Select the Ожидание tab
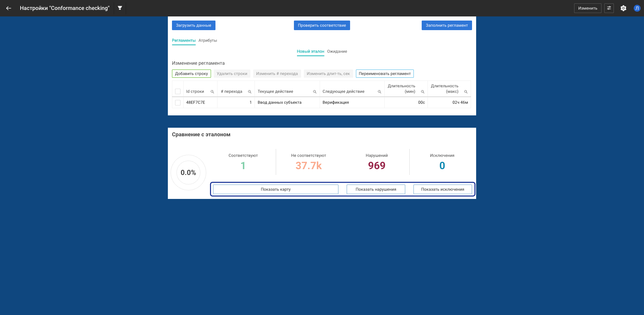 pyautogui.click(x=337, y=51)
